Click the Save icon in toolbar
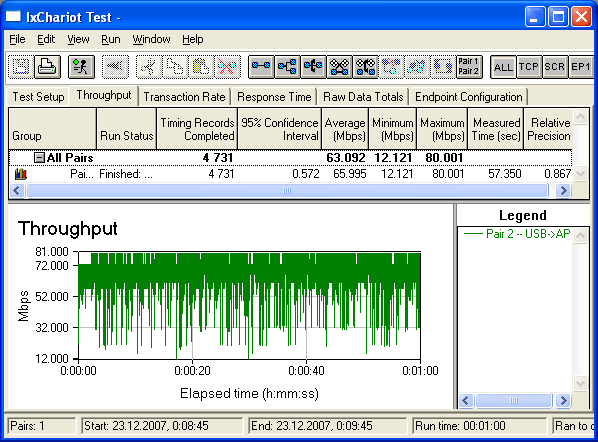The image size is (598, 442). tap(21, 67)
